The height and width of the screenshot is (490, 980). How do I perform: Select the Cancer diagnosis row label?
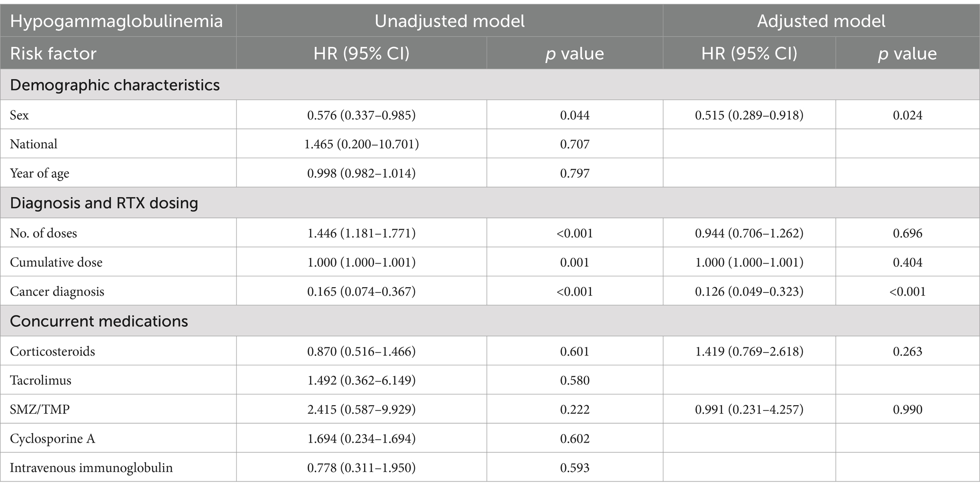[57, 291]
